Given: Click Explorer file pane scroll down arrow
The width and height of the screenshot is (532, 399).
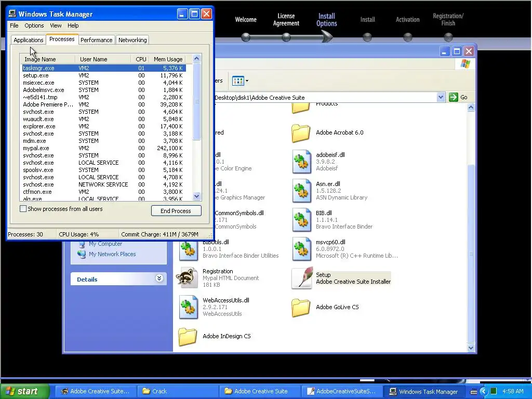Looking at the screenshot, I should pyautogui.click(x=471, y=348).
